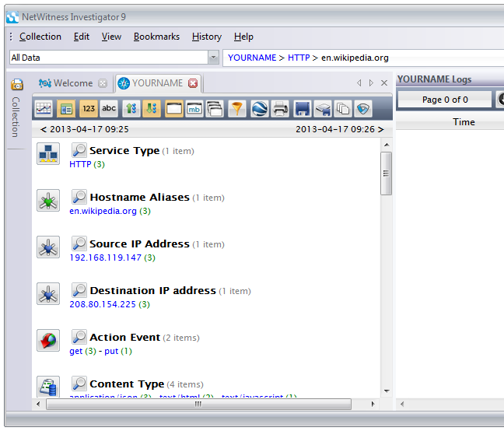The width and height of the screenshot is (504, 431).
Task: Go to previous time 2013-04-17 09:25
Action: (x=84, y=129)
